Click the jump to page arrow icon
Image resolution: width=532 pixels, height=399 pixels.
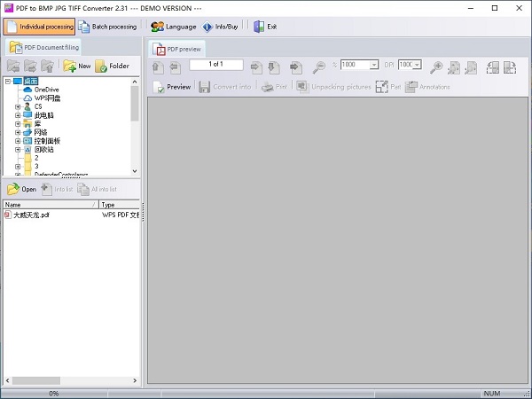click(x=296, y=67)
